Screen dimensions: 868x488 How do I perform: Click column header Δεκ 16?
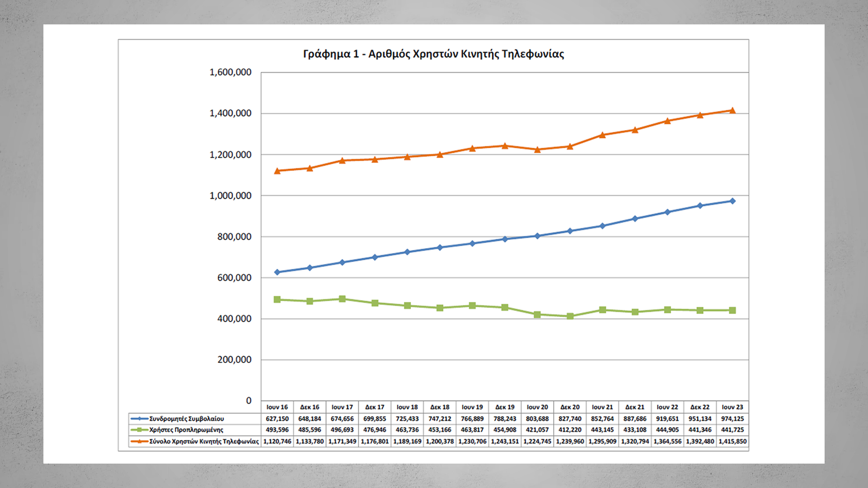(x=310, y=407)
